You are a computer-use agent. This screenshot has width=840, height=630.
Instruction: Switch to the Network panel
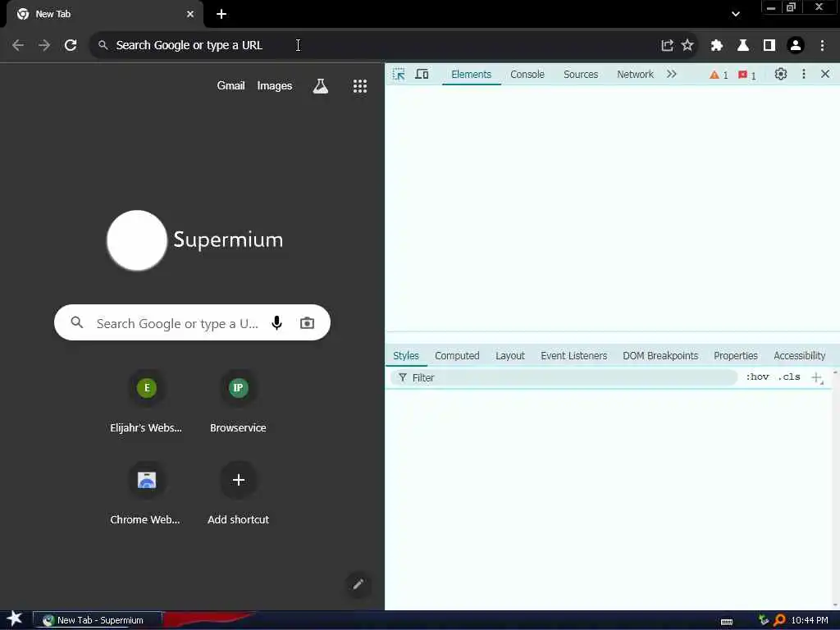pyautogui.click(x=635, y=75)
